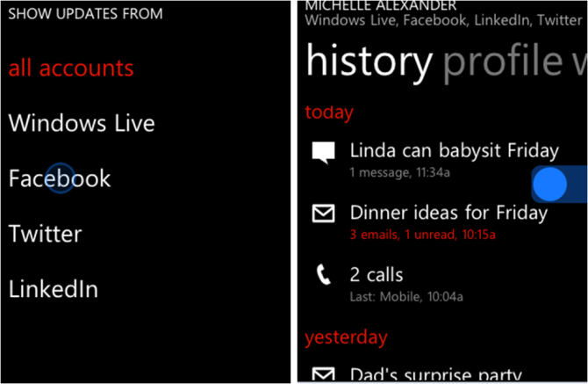Viewport: 588px width, 384px height.
Task: Select the all accounts filter
Action: point(71,69)
